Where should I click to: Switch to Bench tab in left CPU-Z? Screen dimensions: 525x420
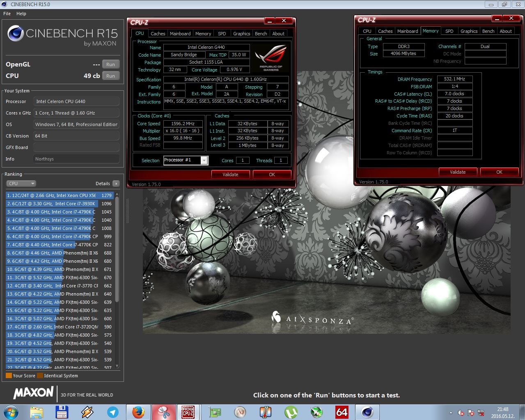tap(261, 34)
